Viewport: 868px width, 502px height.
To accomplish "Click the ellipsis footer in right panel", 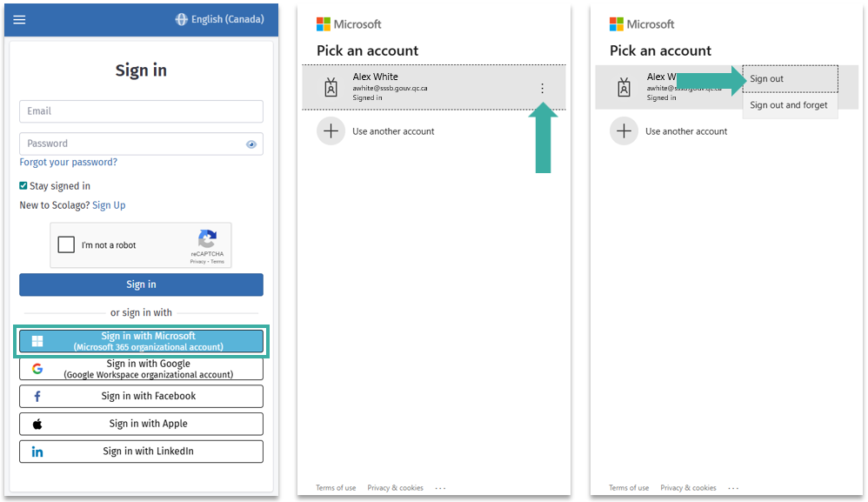I will pos(733,488).
